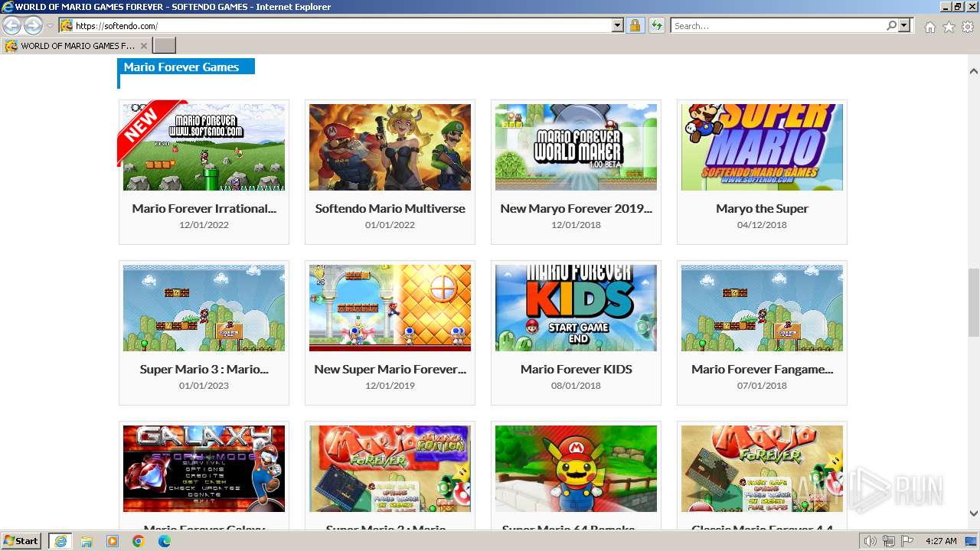Screen dimensions: 980x551
Task: Click the vertical scrollbar thumb
Action: point(973,302)
